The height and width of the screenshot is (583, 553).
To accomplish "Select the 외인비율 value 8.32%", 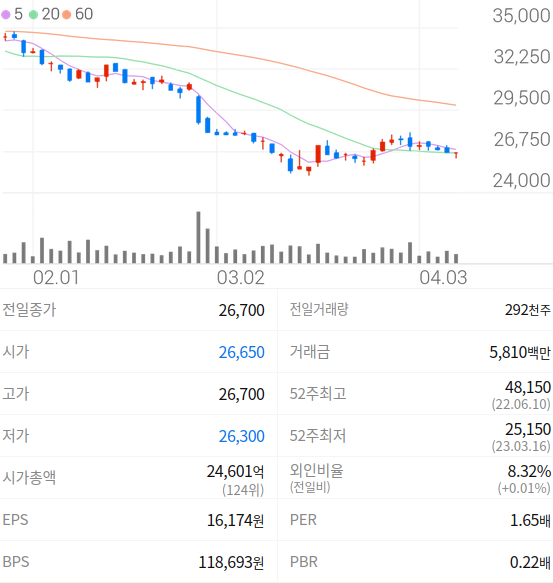I will coord(529,471).
